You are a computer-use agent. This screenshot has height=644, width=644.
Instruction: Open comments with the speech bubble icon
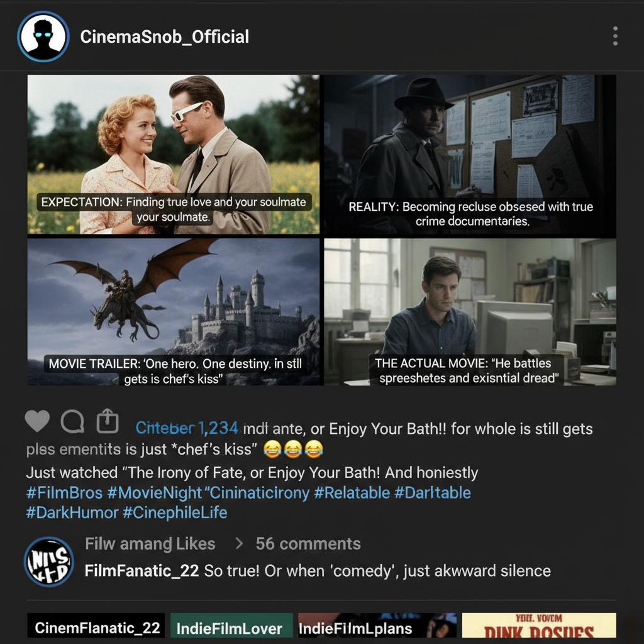[72, 421]
